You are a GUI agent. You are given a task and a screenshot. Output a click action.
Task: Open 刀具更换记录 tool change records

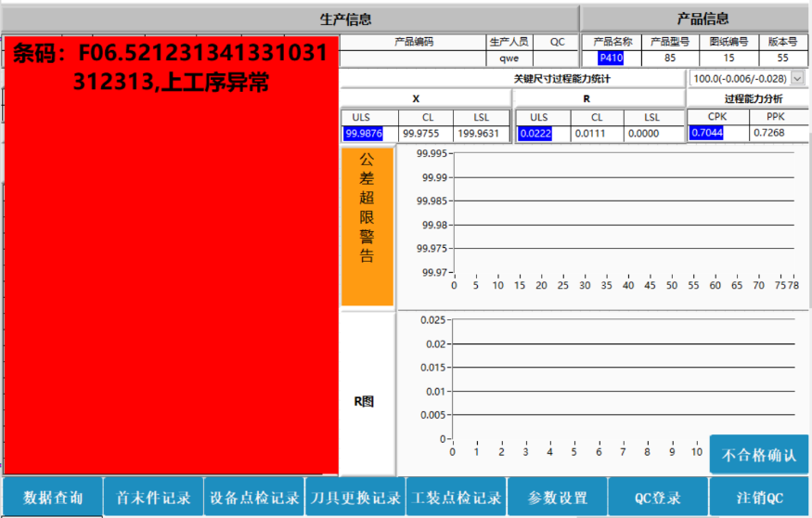click(x=355, y=497)
